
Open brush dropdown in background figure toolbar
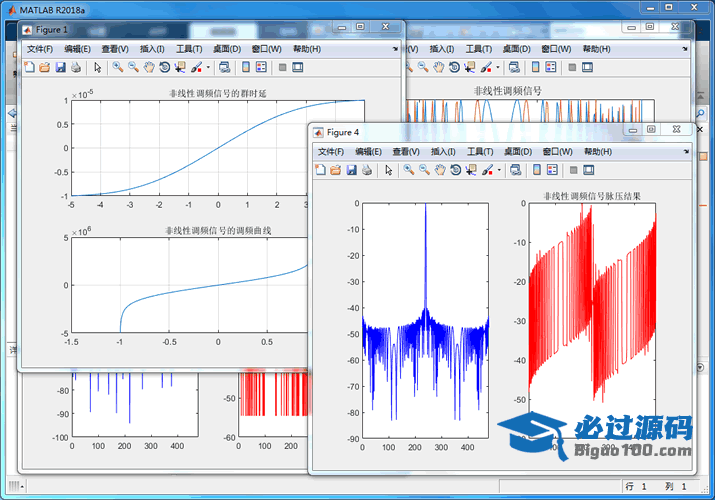click(498, 67)
